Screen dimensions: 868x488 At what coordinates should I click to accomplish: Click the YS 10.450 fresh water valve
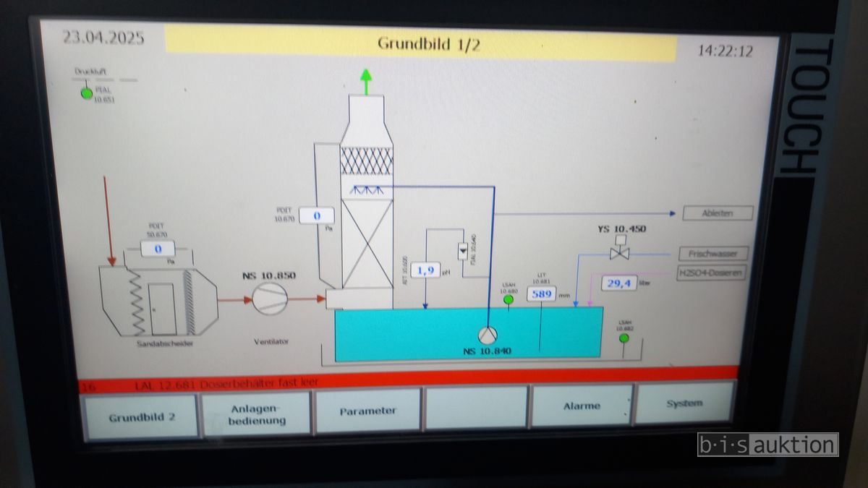(619, 253)
